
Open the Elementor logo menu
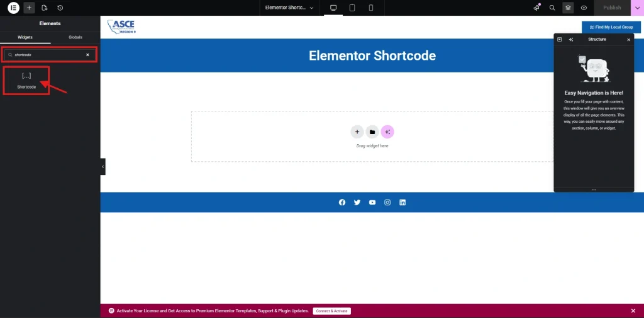coord(14,8)
